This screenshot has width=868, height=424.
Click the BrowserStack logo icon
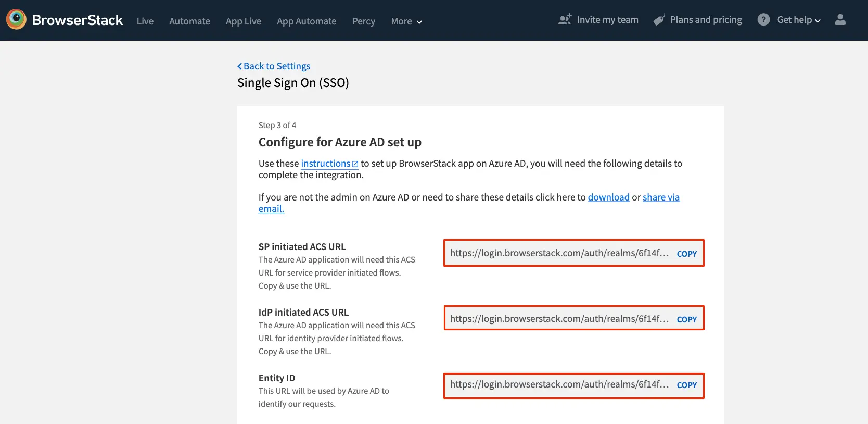(x=16, y=20)
